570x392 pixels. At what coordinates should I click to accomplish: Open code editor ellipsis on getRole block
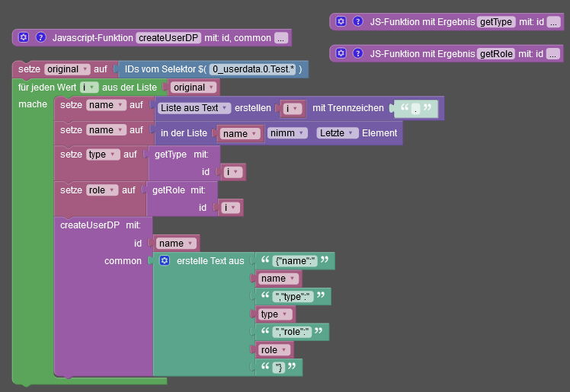point(553,54)
